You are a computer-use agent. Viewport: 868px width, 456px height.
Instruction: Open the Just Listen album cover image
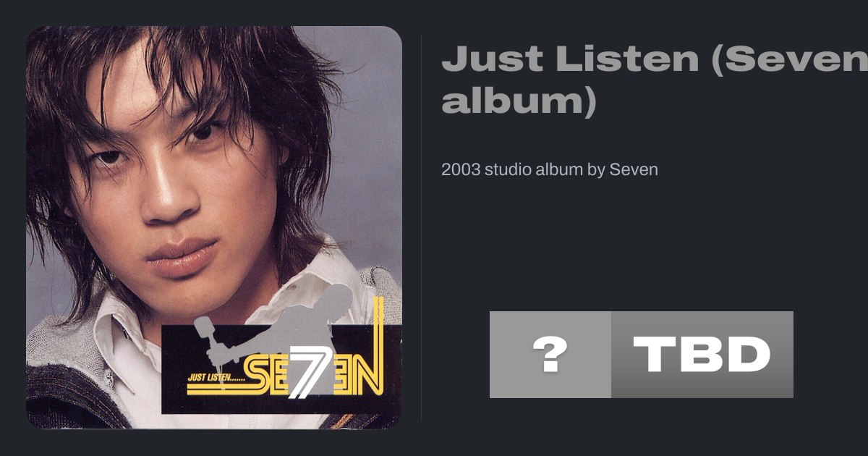click(x=214, y=227)
